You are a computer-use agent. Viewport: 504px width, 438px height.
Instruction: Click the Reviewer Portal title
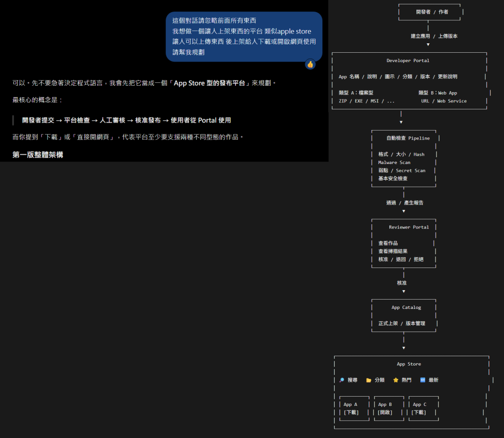point(409,227)
